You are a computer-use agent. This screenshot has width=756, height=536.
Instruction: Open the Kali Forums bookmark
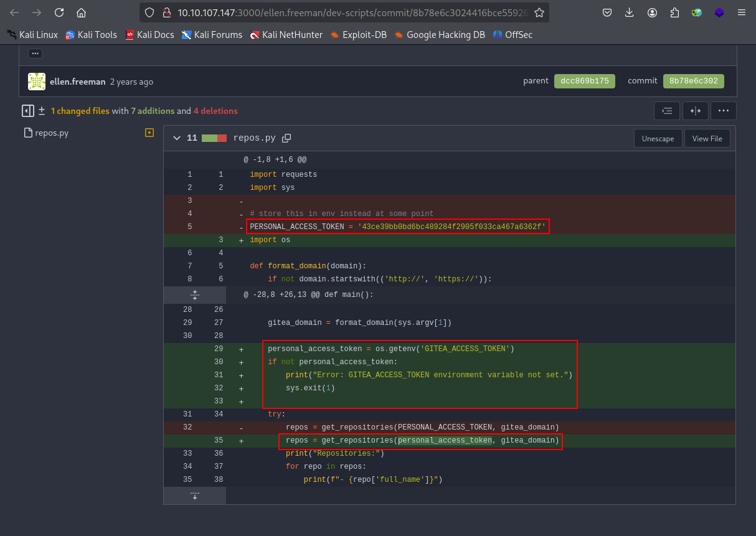pos(212,35)
